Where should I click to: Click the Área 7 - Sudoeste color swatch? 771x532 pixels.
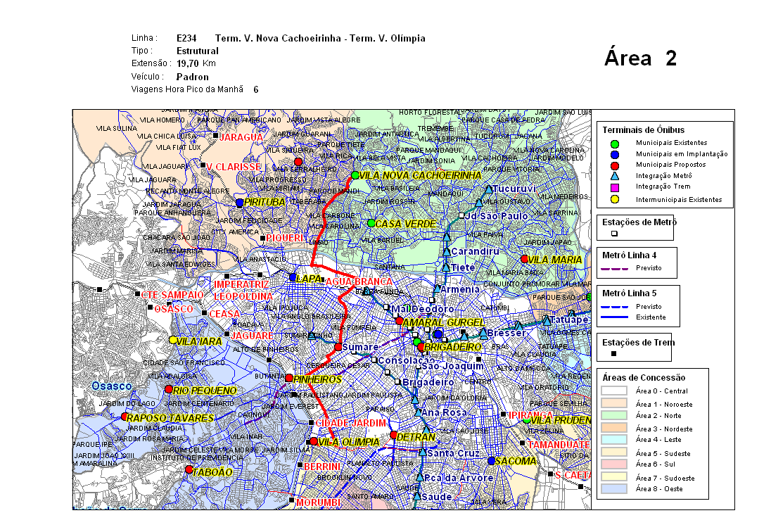[613, 477]
